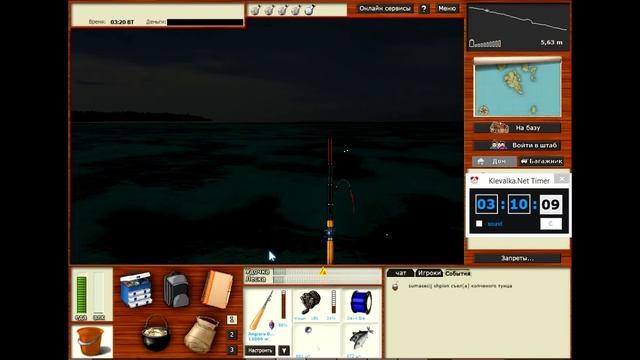Open the question mark help button
The height and width of the screenshot is (360, 640).
coord(424,8)
